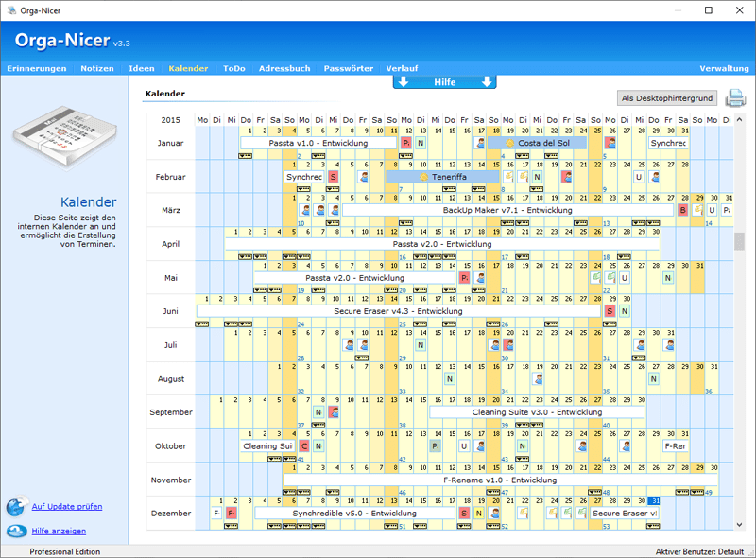Viewport: 756px width, 558px height.
Task: Click red C entry on 5 Oktober
Action: pyautogui.click(x=304, y=446)
